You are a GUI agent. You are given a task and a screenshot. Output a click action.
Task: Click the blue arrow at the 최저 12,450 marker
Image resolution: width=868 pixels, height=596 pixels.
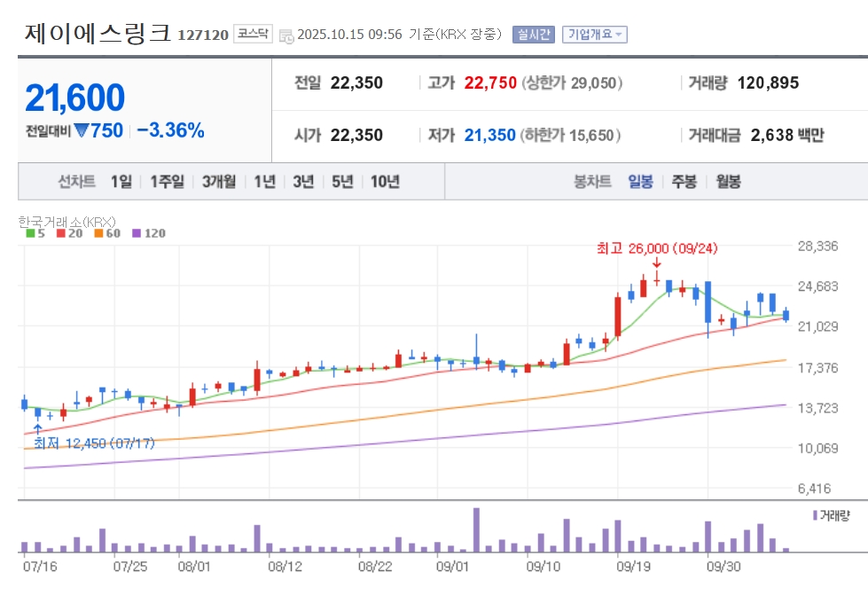coord(37,427)
